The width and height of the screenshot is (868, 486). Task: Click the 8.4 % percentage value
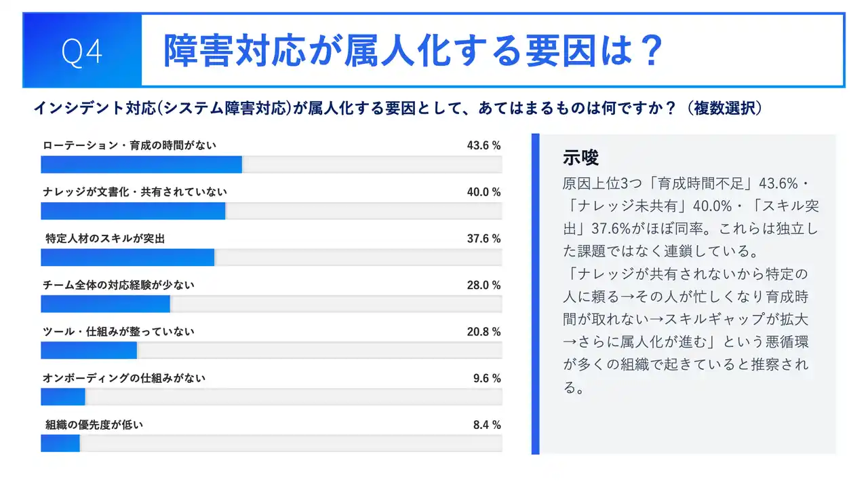click(x=487, y=425)
